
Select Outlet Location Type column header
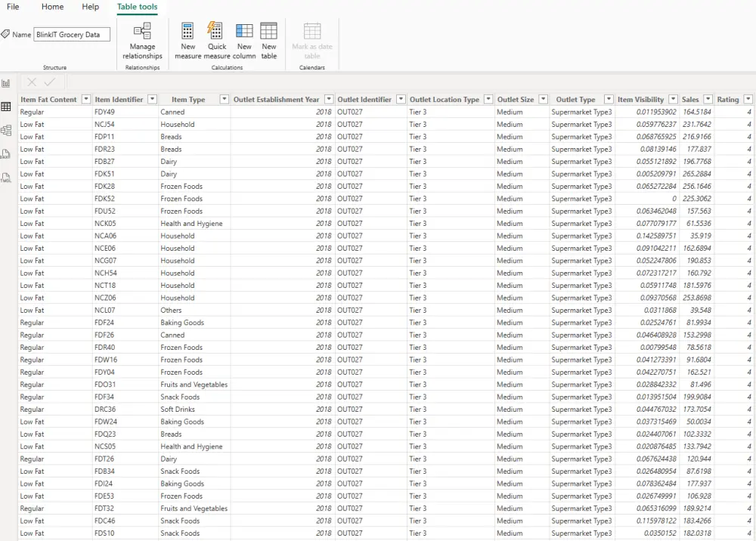point(445,99)
